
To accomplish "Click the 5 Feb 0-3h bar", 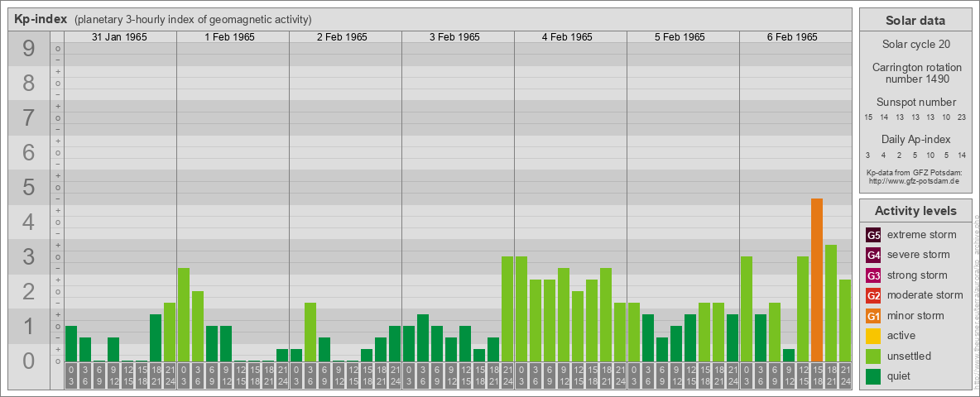I will click(x=634, y=332).
